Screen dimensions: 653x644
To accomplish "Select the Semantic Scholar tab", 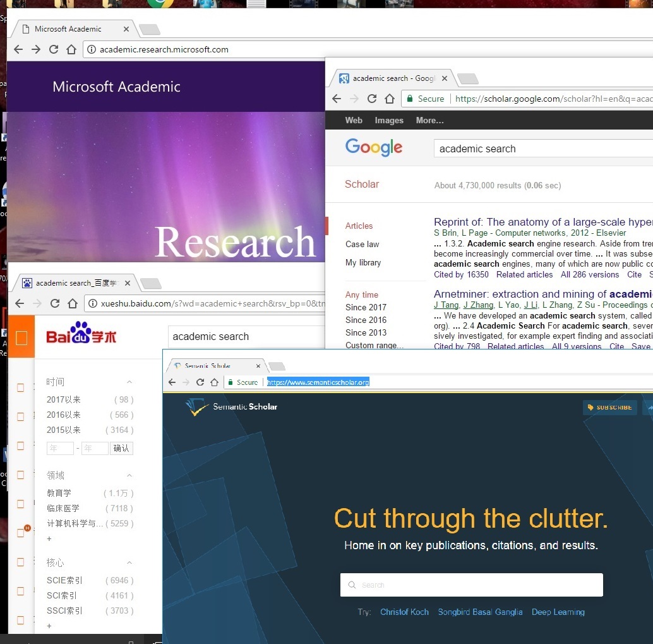I will [217, 365].
